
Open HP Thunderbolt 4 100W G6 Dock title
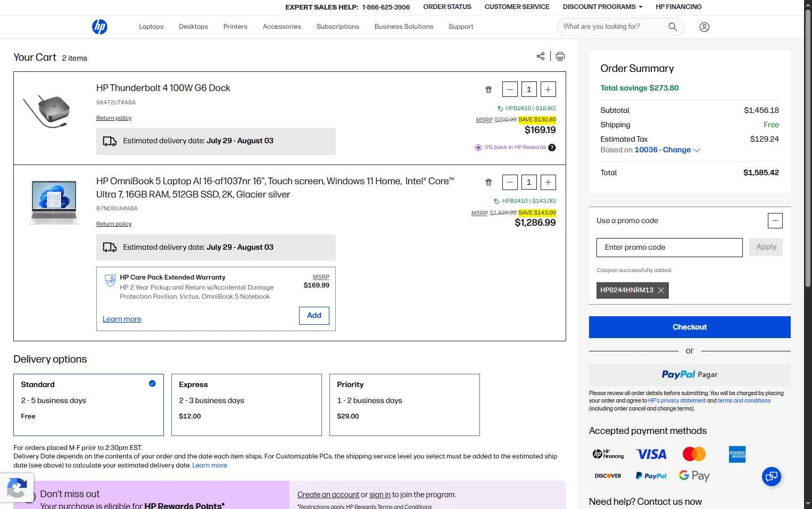[x=163, y=88]
